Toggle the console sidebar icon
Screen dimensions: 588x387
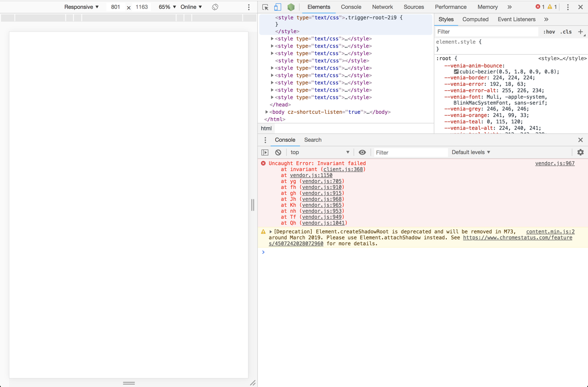(x=265, y=152)
